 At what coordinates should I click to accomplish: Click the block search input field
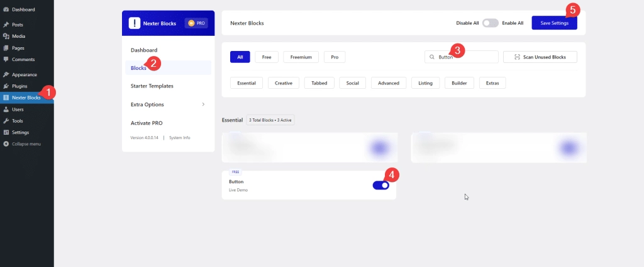[x=461, y=57]
